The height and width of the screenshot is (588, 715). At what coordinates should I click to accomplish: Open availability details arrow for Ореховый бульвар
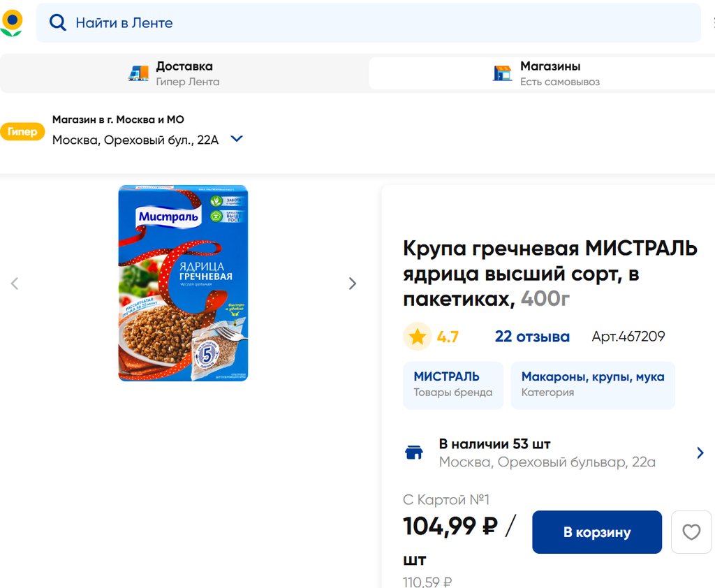(x=700, y=453)
